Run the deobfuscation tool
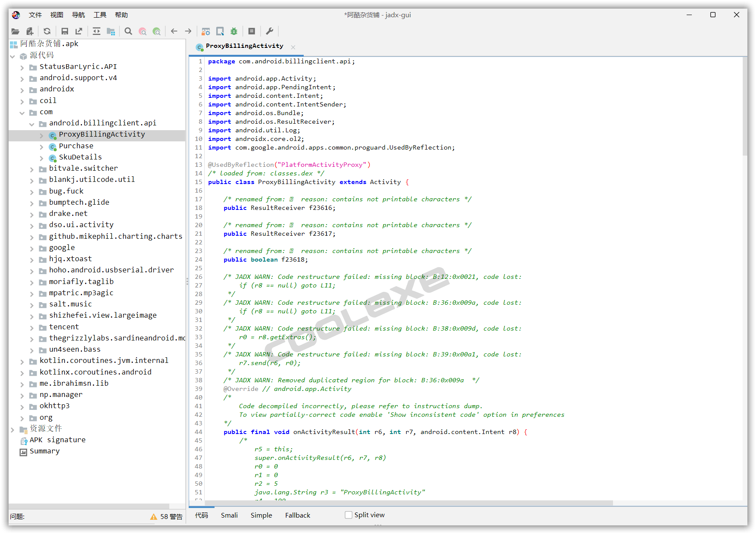Image resolution: width=756 pixels, height=534 pixels. coord(205,31)
